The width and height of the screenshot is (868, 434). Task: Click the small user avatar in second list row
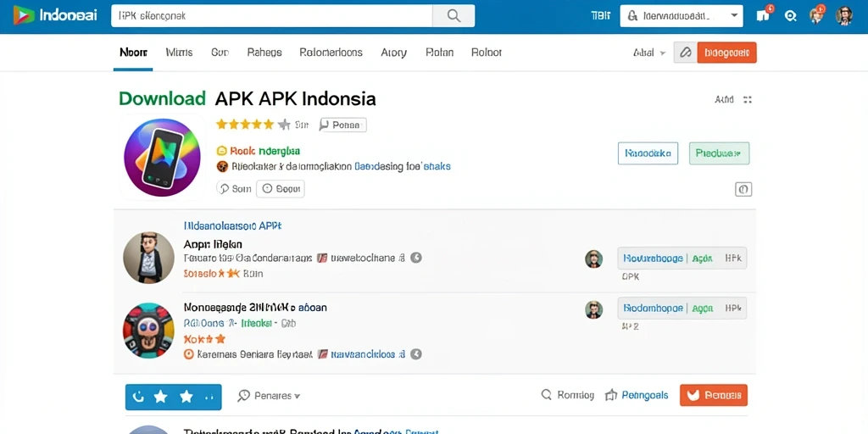point(594,309)
